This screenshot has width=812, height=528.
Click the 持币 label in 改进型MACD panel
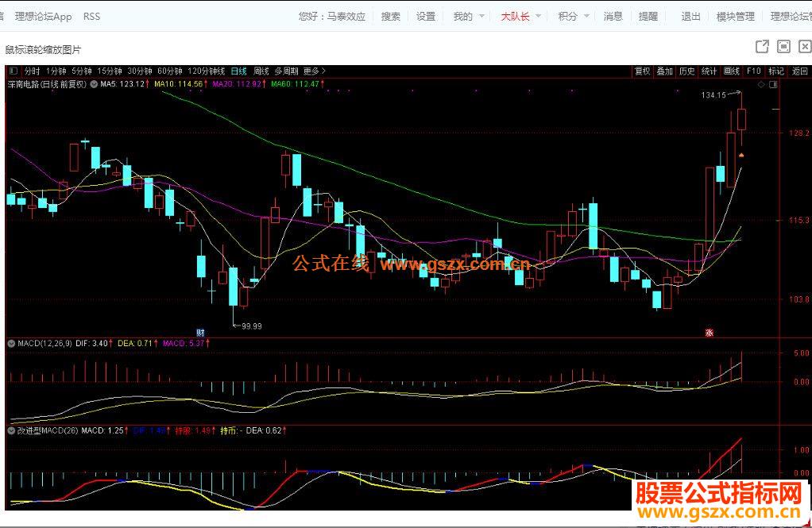coord(230,430)
